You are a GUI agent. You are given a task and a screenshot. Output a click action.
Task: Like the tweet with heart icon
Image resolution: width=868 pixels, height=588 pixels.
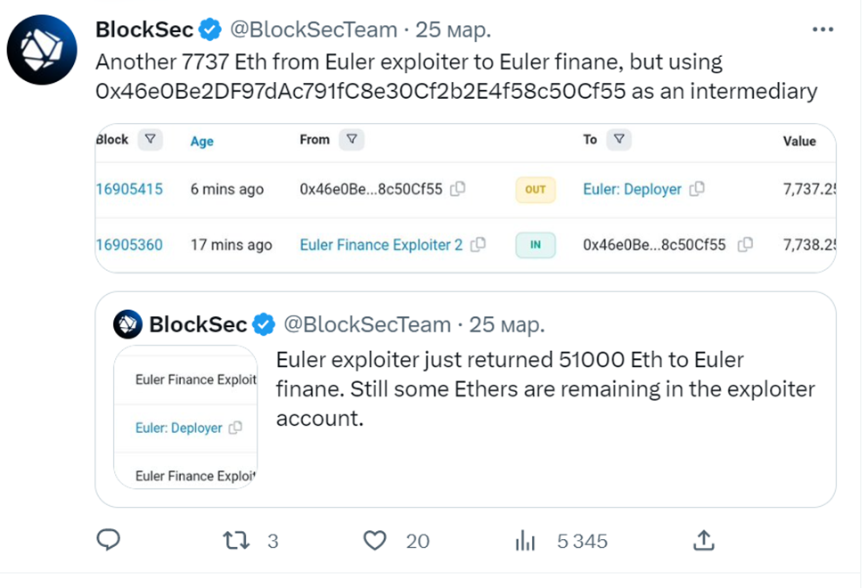click(376, 540)
